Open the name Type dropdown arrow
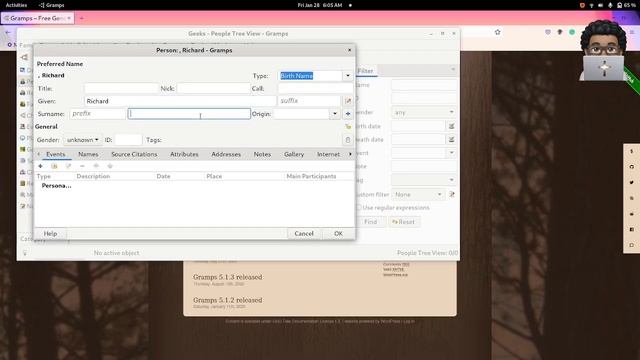Image resolution: width=640 pixels, height=360 pixels. [x=348, y=76]
